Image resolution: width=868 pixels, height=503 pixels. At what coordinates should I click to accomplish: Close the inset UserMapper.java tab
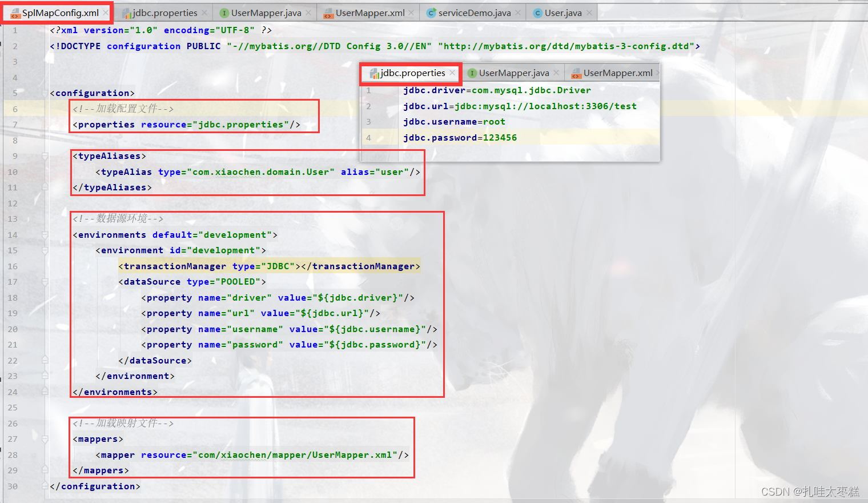(556, 73)
